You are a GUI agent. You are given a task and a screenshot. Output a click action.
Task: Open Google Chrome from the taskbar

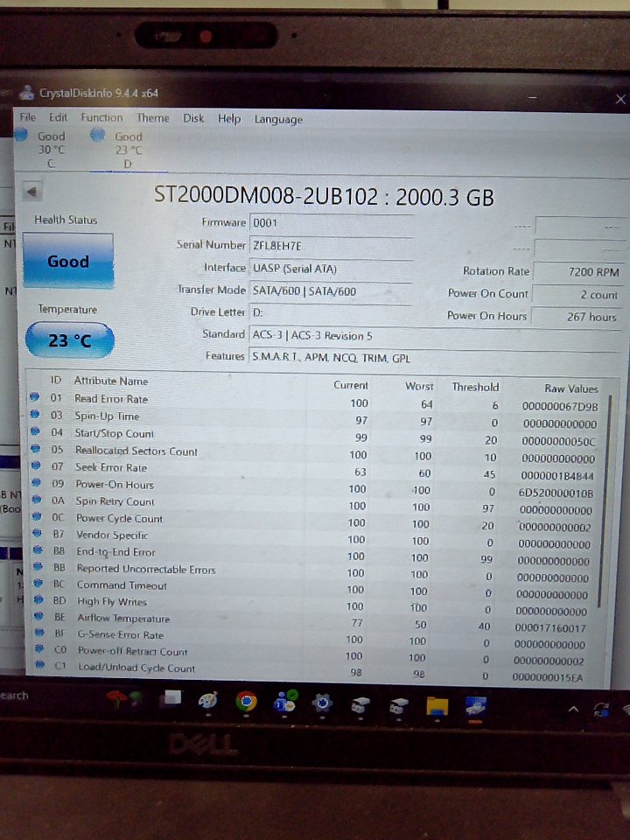click(246, 702)
